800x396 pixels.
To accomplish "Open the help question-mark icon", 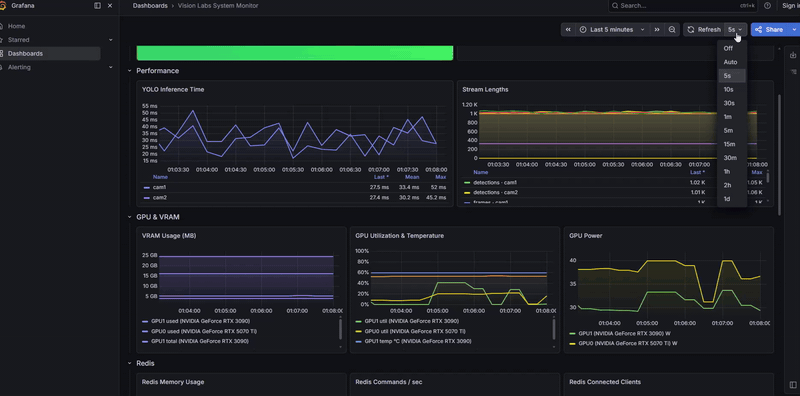I will click(767, 6).
